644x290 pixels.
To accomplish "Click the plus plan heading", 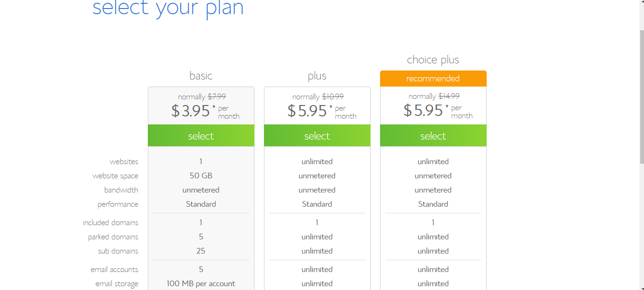I will tap(317, 76).
